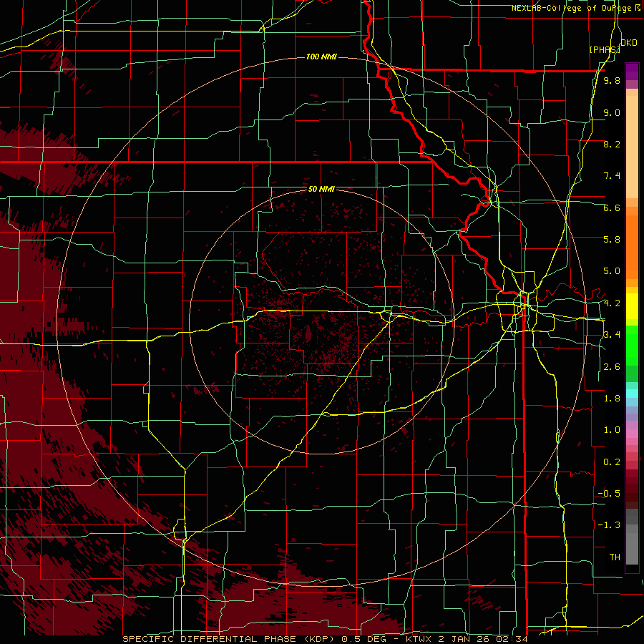
Task: Click the 100 NMI range ring label
Action: tap(321, 57)
